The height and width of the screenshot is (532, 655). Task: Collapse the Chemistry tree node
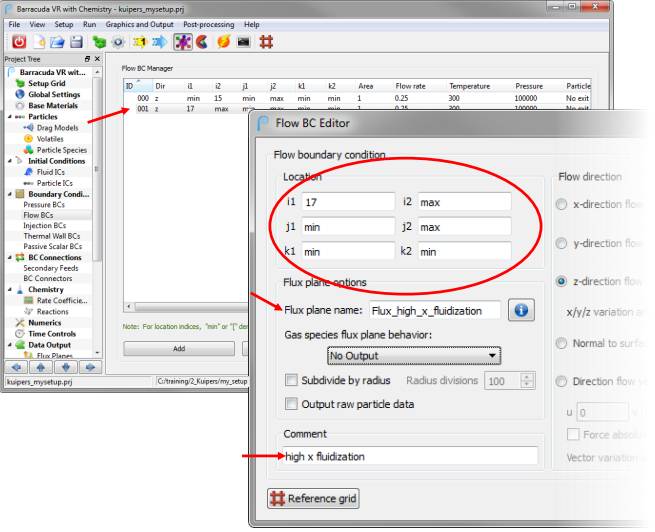[10, 289]
